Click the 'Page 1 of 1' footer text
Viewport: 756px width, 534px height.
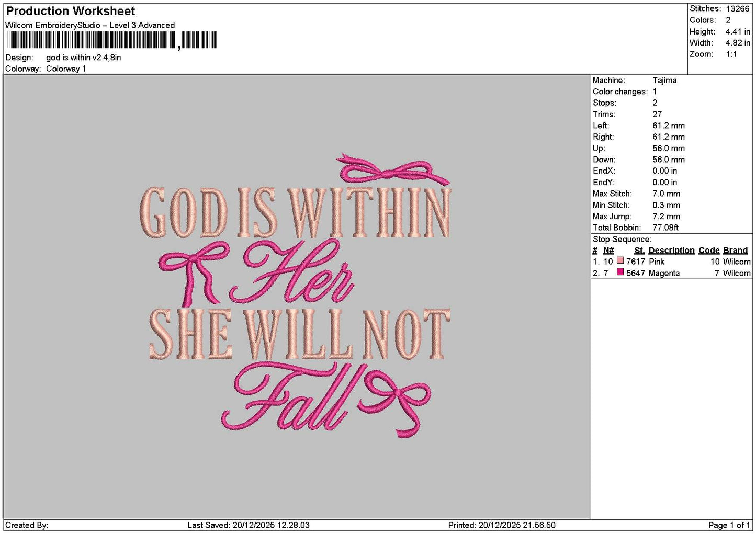(729, 525)
